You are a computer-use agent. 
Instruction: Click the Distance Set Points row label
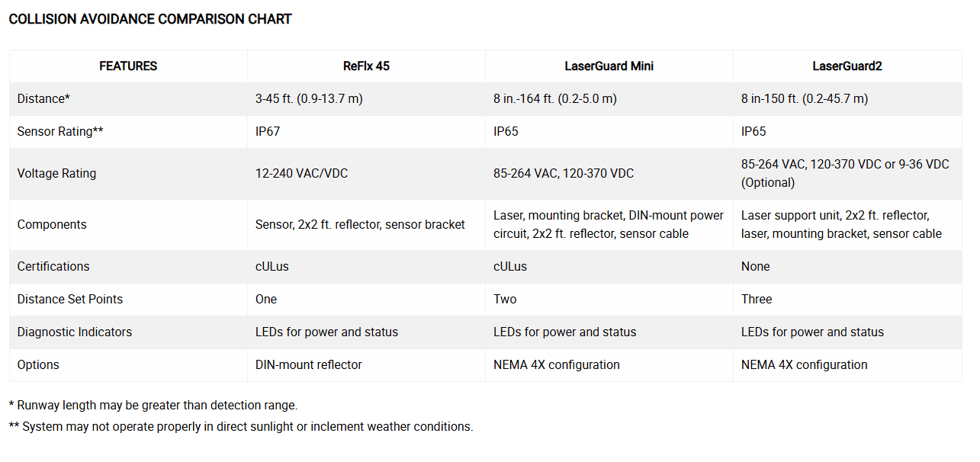(x=70, y=300)
